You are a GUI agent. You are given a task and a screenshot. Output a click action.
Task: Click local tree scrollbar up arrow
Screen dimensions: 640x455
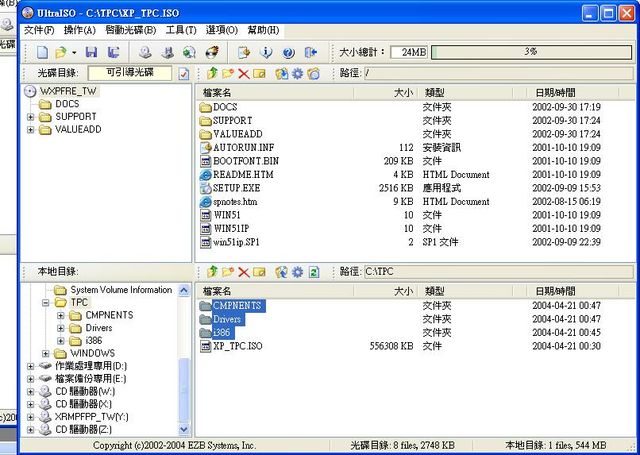pyautogui.click(x=184, y=290)
